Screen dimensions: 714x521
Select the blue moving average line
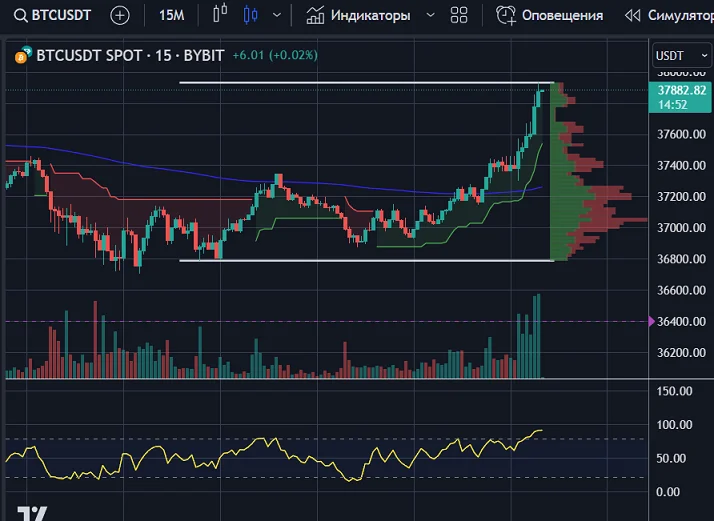pos(273,181)
